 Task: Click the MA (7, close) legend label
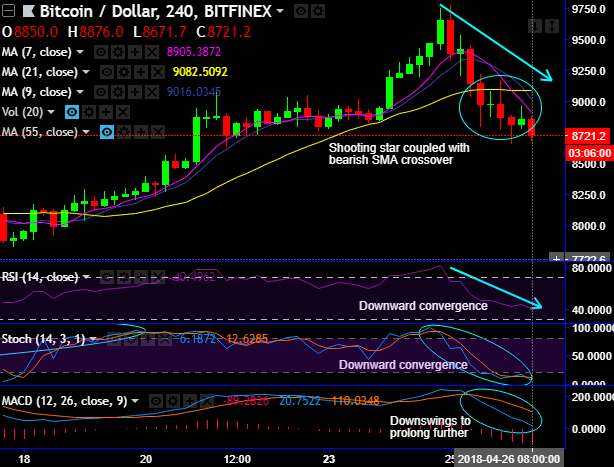click(37, 52)
